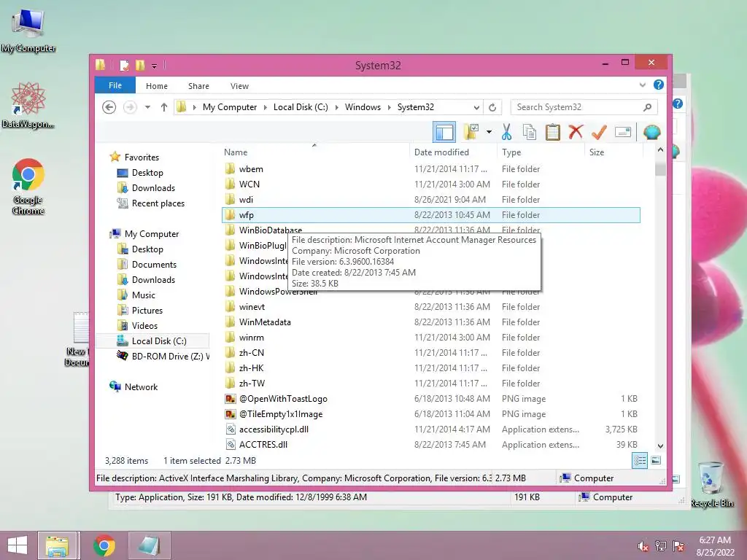Click the Forward navigation arrow
Viewport: 747px width, 560px height.
click(x=130, y=107)
